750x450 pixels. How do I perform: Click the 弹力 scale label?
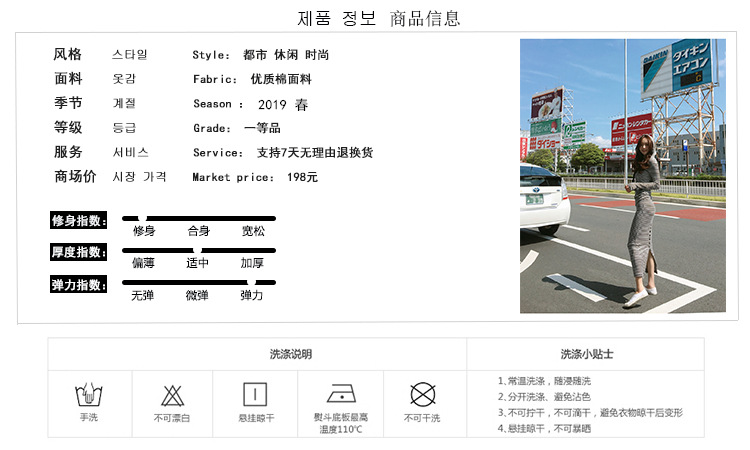point(252,296)
